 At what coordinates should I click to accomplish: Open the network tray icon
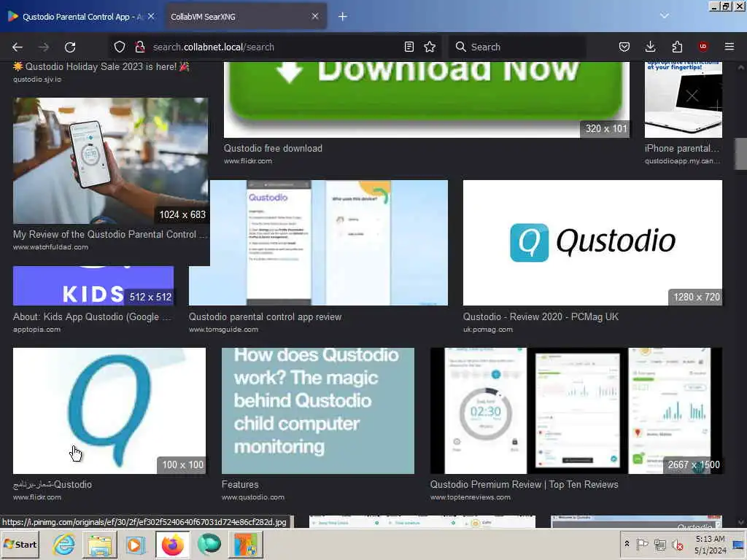pyautogui.click(x=659, y=544)
